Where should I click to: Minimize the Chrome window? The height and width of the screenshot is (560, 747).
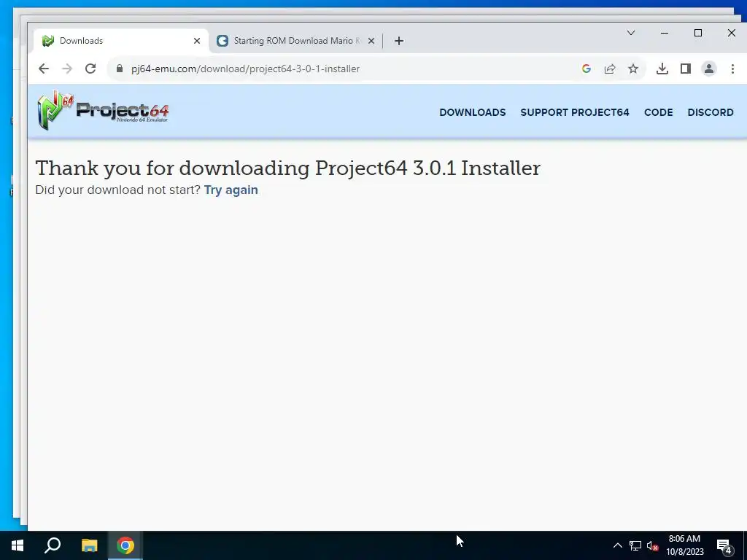(665, 33)
